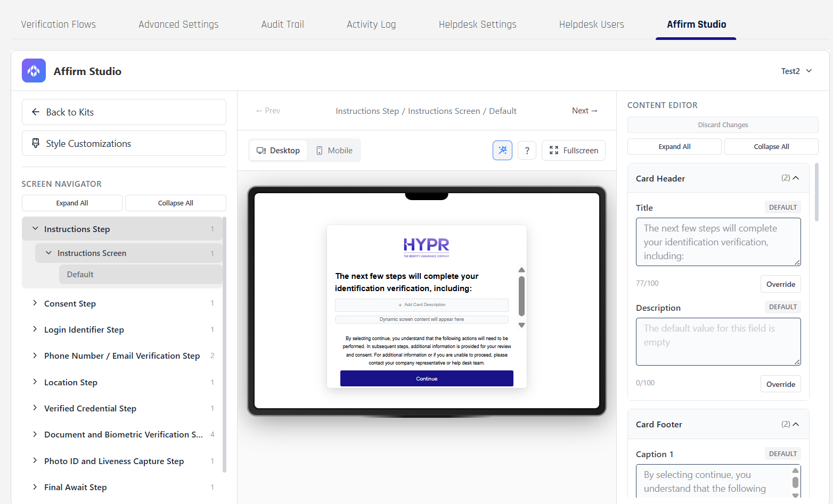Click Override button for Title field
The height and width of the screenshot is (504, 833).
tap(780, 284)
